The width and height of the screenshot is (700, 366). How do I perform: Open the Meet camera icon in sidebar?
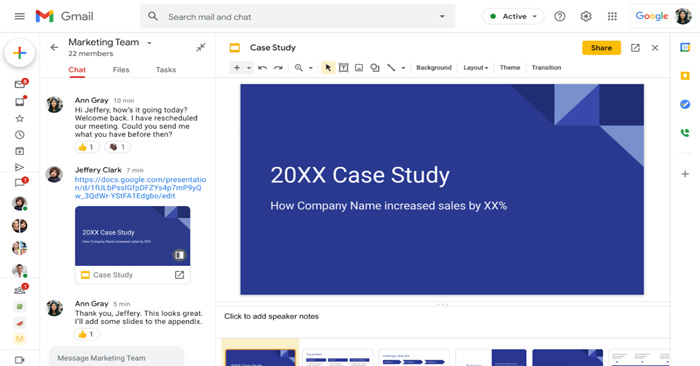20,360
